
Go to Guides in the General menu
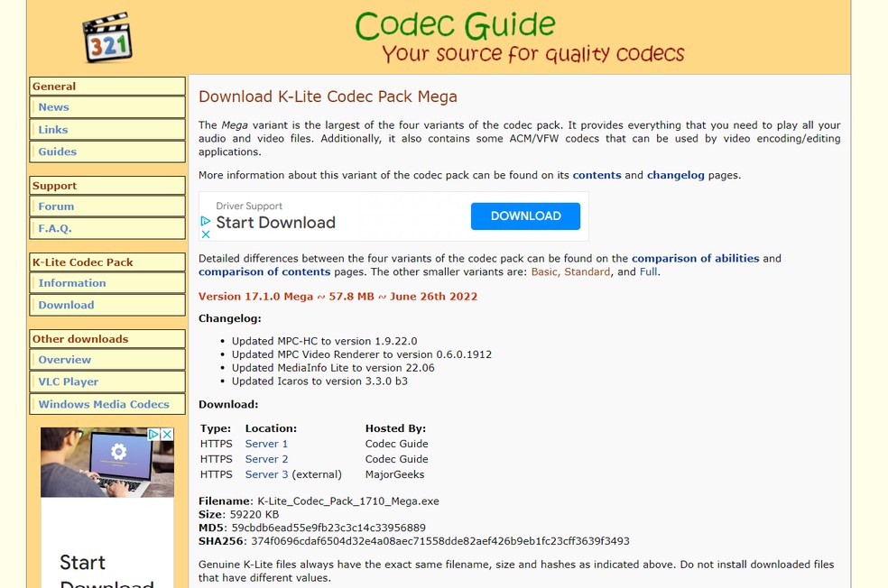pyautogui.click(x=107, y=152)
